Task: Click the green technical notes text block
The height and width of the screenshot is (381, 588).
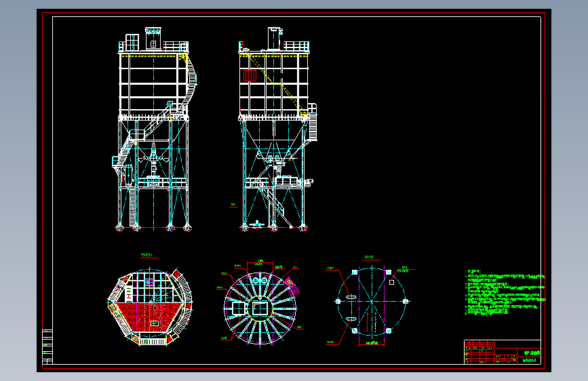Action: 505,292
